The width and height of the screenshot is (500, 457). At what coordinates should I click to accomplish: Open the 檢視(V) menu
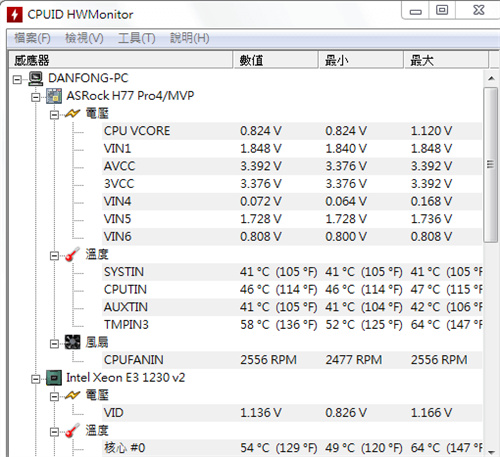click(84, 38)
